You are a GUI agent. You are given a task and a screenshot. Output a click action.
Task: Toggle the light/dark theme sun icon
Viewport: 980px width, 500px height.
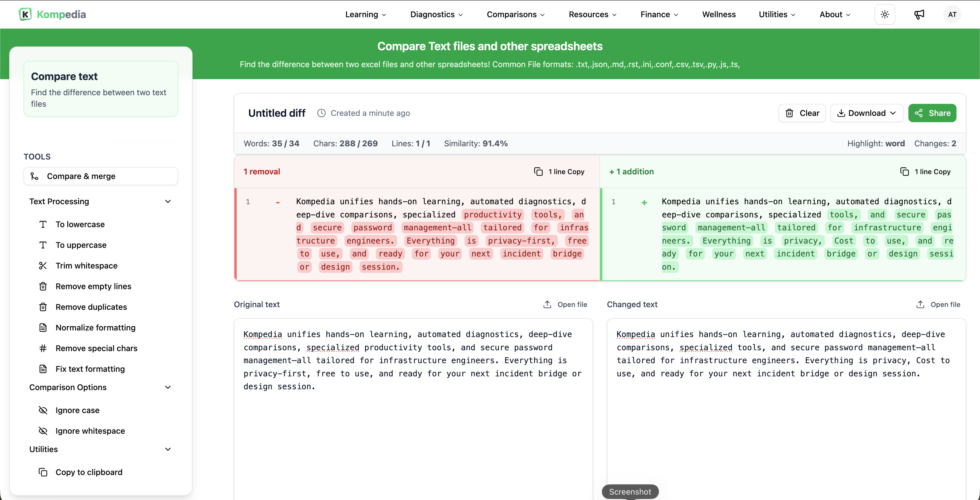point(885,14)
